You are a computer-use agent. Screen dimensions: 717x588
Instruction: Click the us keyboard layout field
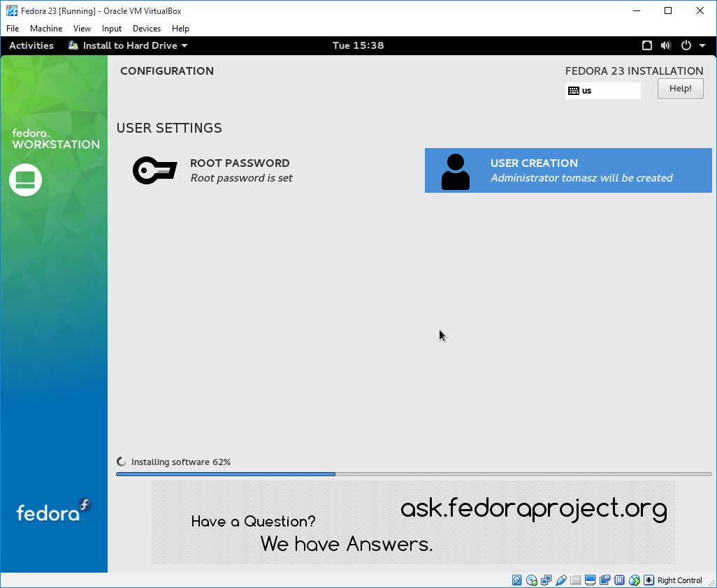pos(602,91)
